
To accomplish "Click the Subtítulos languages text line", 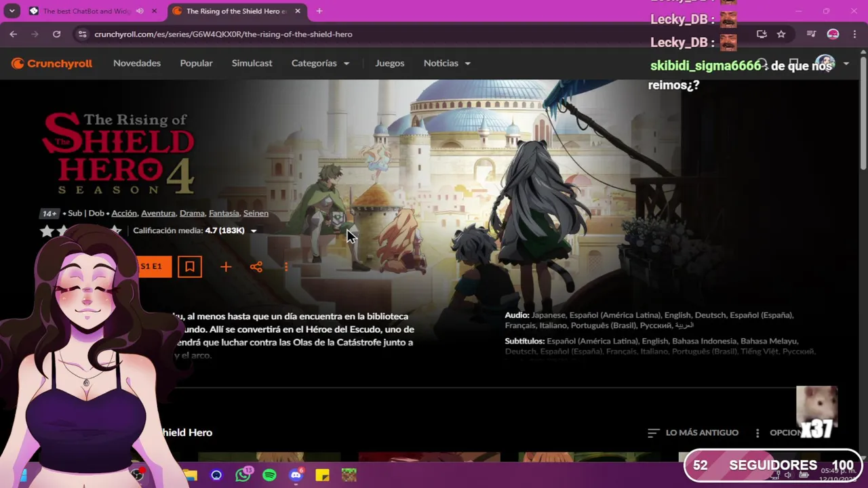I will coord(659,346).
